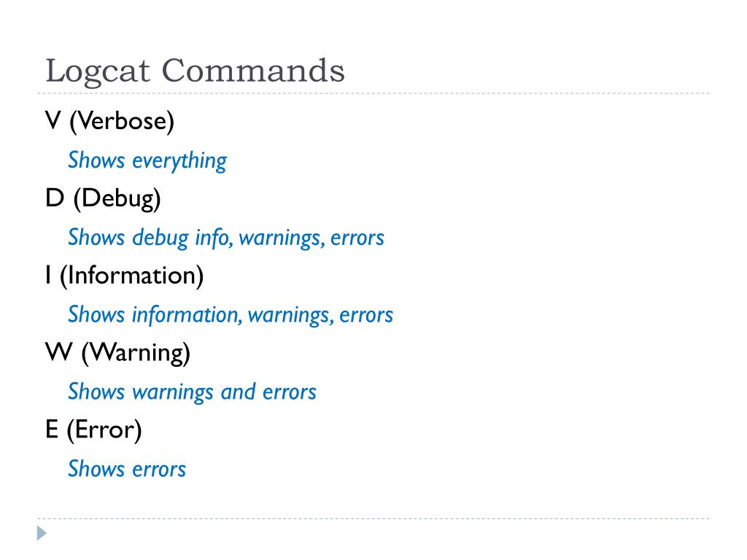Select the Logcat Commands slide title
Viewport: 747px width, 560px height.
click(195, 71)
